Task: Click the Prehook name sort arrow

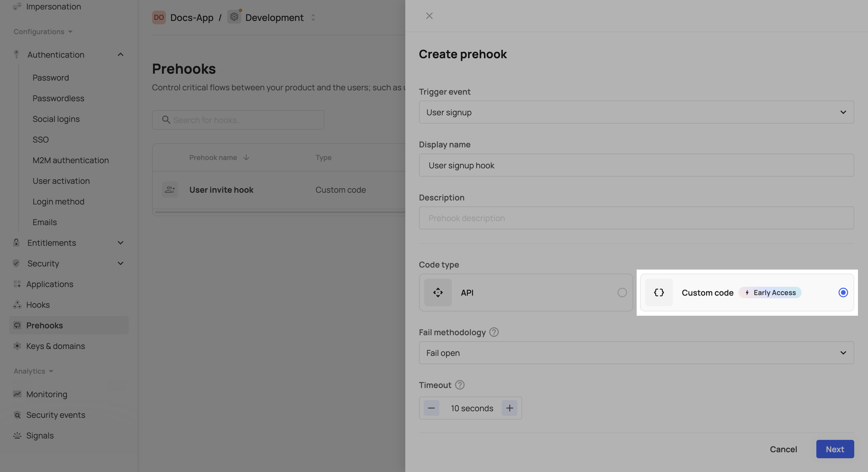Action: (246, 157)
